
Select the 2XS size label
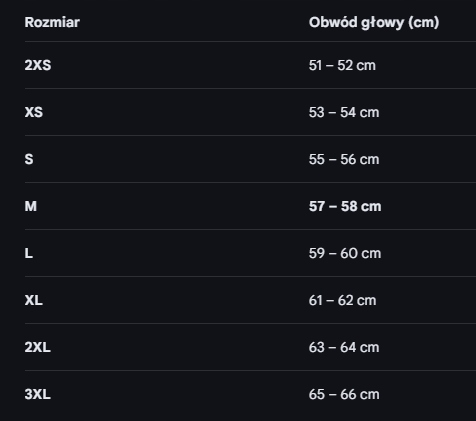[38, 65]
